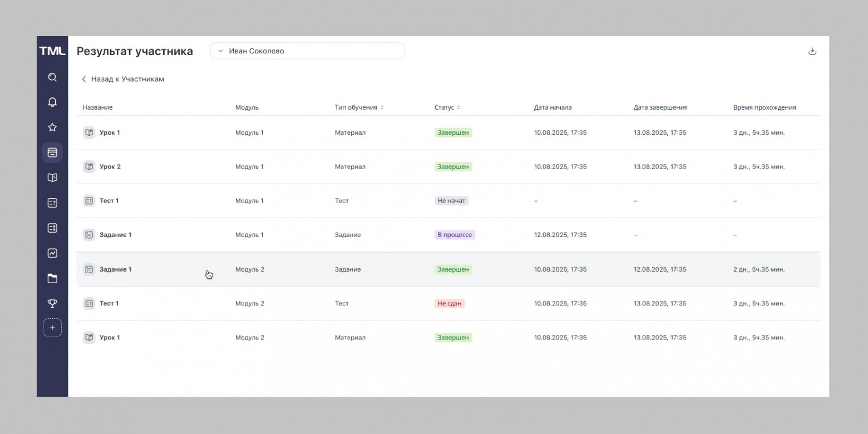Go back via Назад к Участникам

tap(123, 79)
